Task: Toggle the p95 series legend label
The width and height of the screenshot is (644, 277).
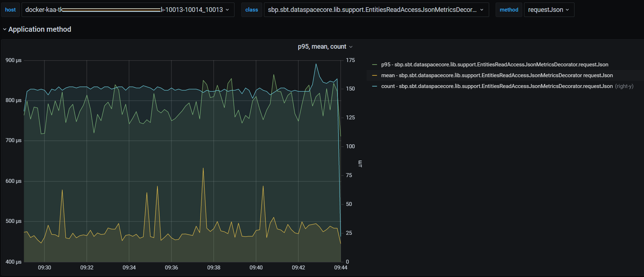Action: [x=495, y=65]
